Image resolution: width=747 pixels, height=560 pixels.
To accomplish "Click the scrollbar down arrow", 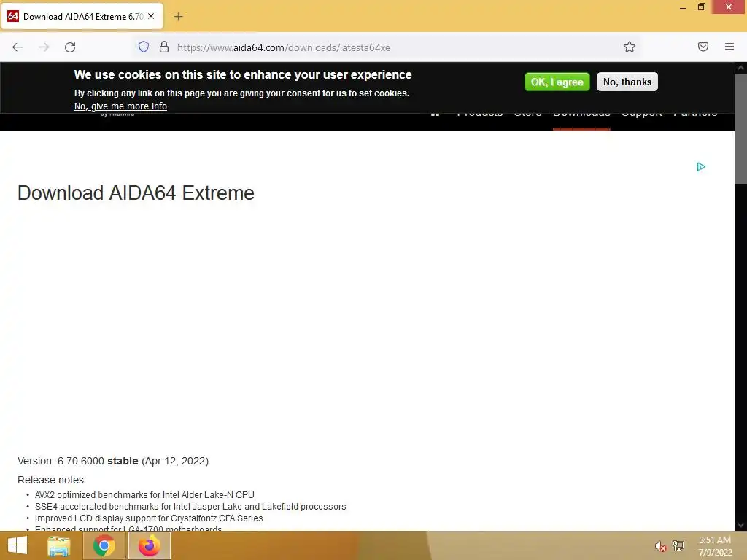I will [741, 525].
